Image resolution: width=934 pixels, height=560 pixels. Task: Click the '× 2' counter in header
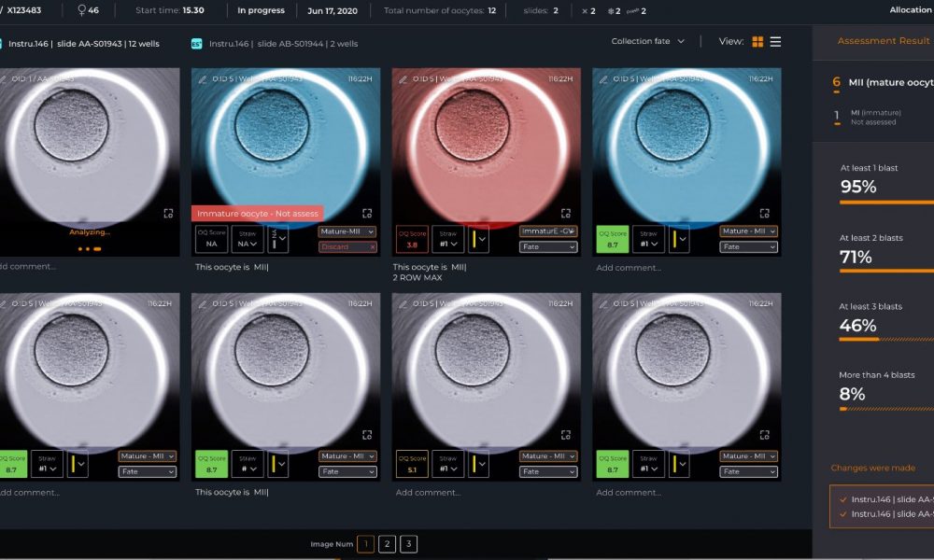(587, 10)
